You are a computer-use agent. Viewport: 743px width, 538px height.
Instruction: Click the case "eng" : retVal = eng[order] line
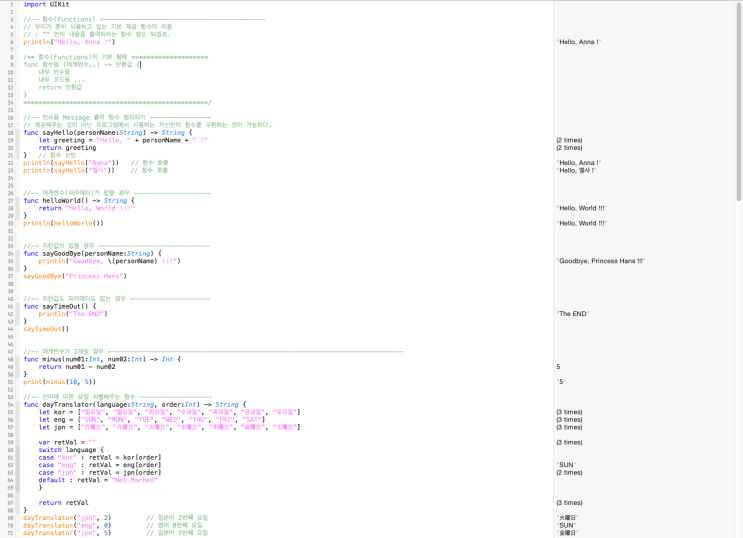[100, 465]
